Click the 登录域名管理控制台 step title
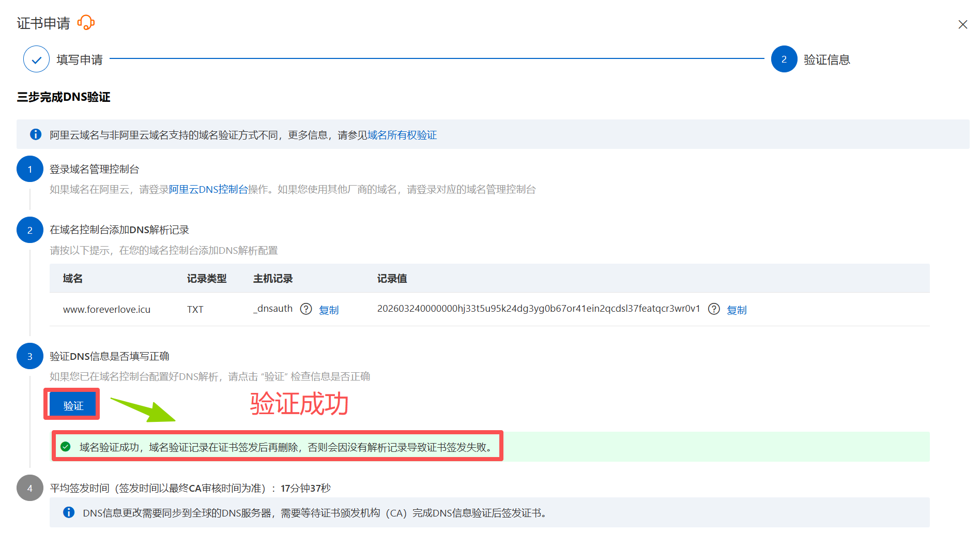Viewport: 980px width, 547px height. [x=95, y=169]
